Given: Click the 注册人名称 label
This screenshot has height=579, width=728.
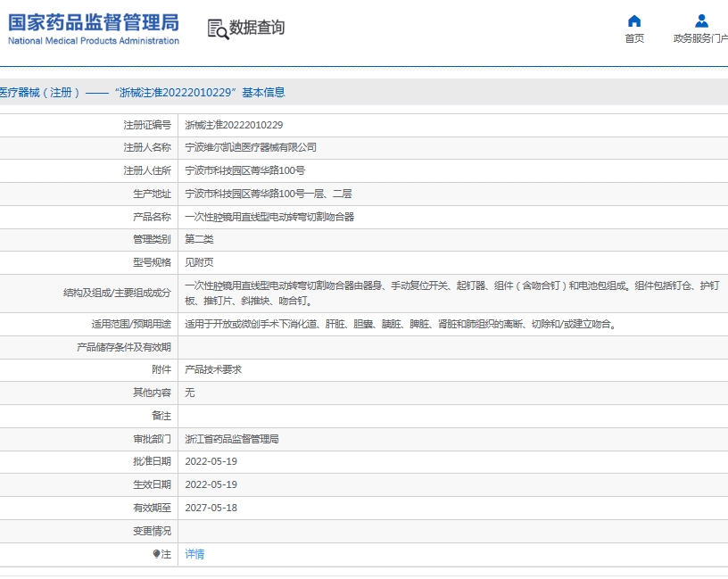Looking at the screenshot, I should tap(147, 148).
